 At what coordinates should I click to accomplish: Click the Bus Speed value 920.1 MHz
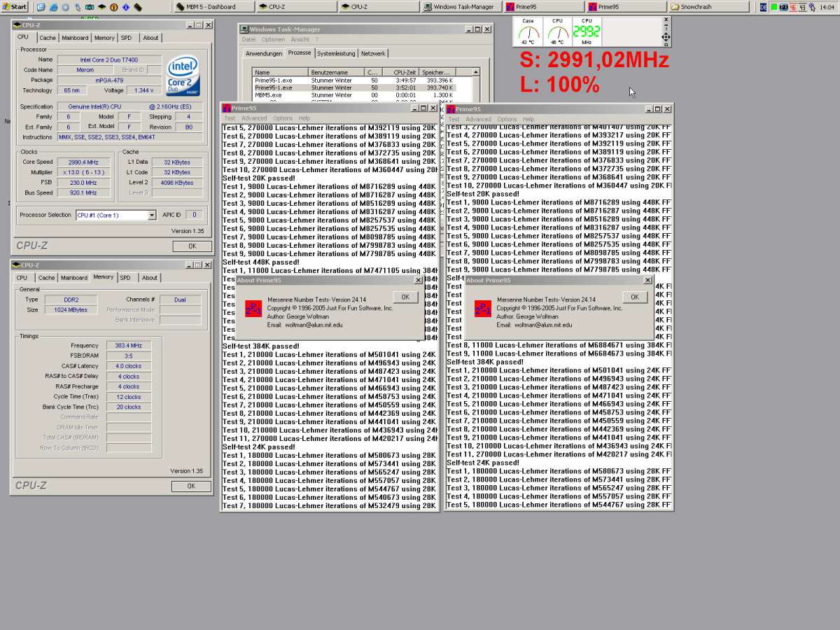tap(82, 192)
